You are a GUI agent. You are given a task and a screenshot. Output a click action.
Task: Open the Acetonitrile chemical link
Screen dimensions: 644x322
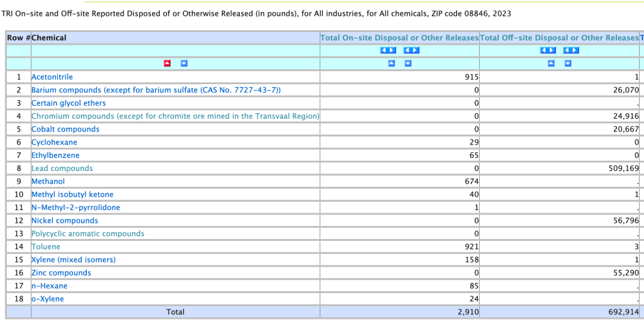(52, 77)
